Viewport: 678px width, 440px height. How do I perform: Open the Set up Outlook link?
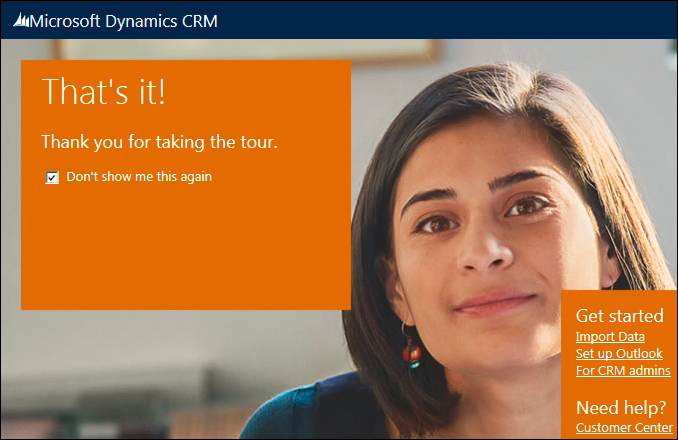point(619,353)
